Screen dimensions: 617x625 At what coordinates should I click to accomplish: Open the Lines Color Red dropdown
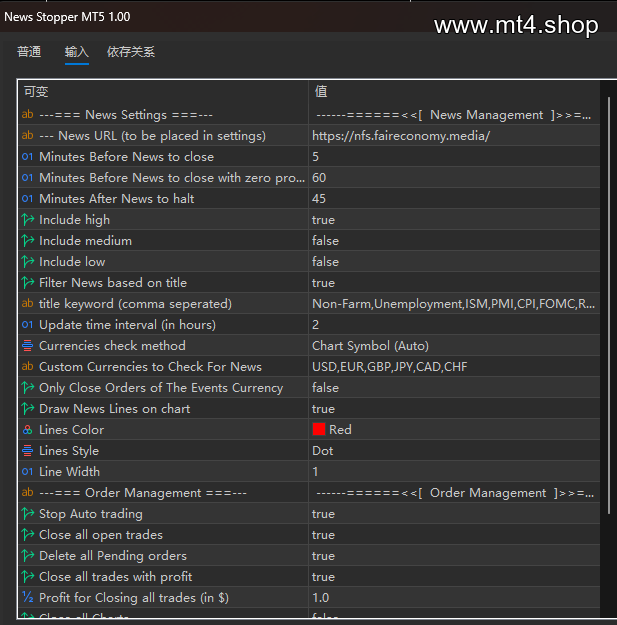454,430
